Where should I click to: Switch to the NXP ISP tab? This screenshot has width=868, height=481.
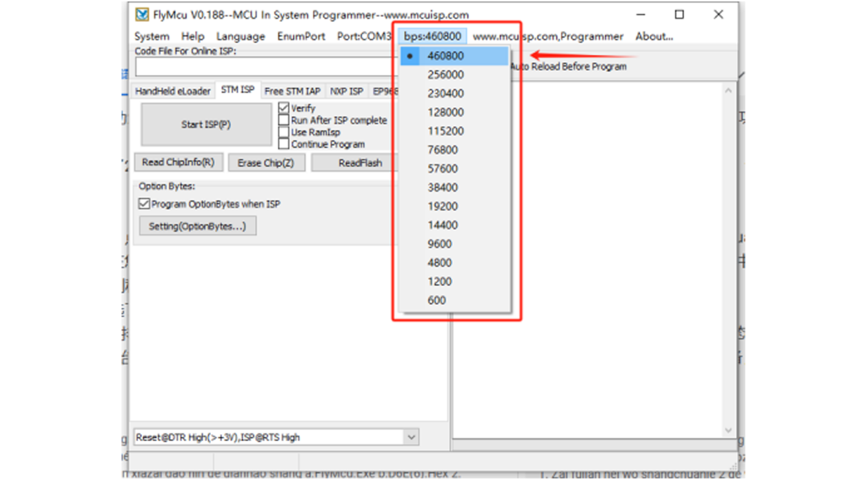point(346,91)
